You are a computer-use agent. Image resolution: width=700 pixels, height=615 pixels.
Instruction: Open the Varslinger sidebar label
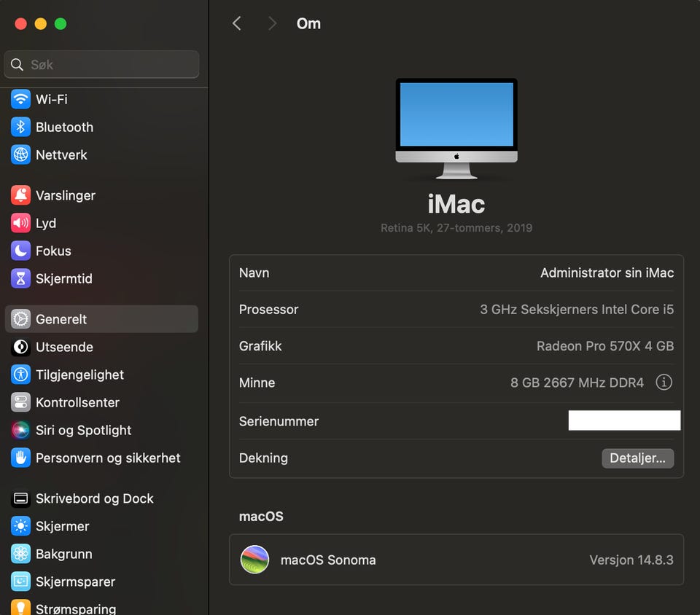[x=65, y=195]
